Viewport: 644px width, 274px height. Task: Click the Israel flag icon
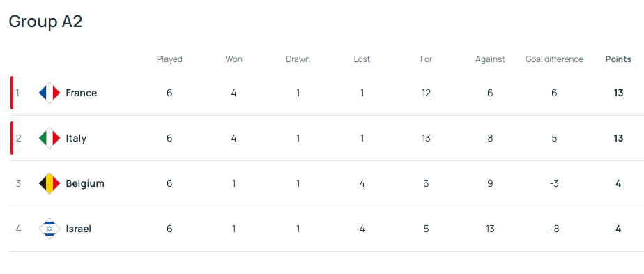49,229
